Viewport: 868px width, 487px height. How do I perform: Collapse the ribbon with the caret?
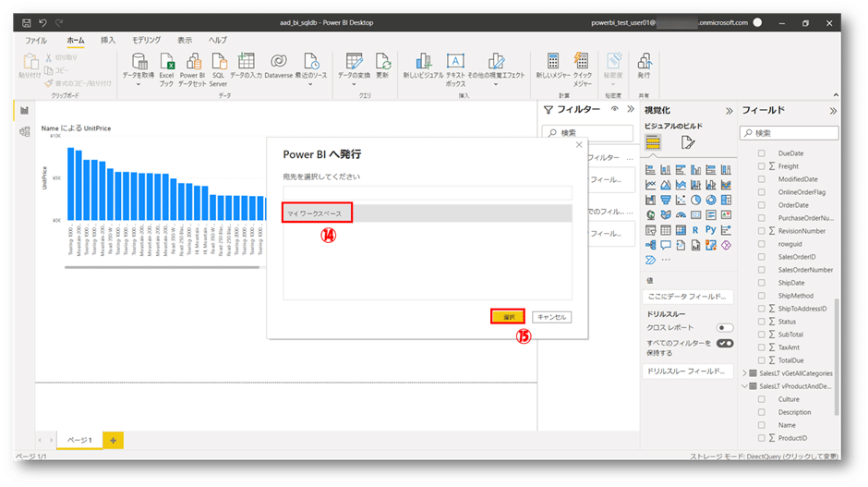836,95
